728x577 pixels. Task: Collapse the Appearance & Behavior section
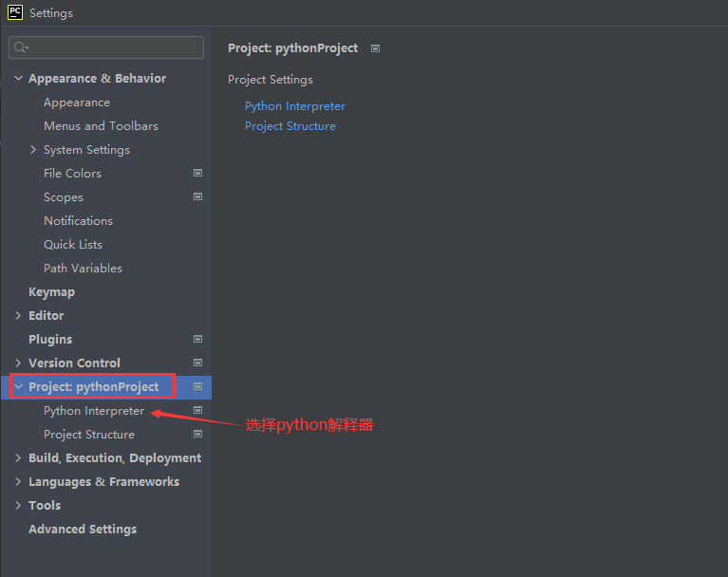(x=19, y=78)
